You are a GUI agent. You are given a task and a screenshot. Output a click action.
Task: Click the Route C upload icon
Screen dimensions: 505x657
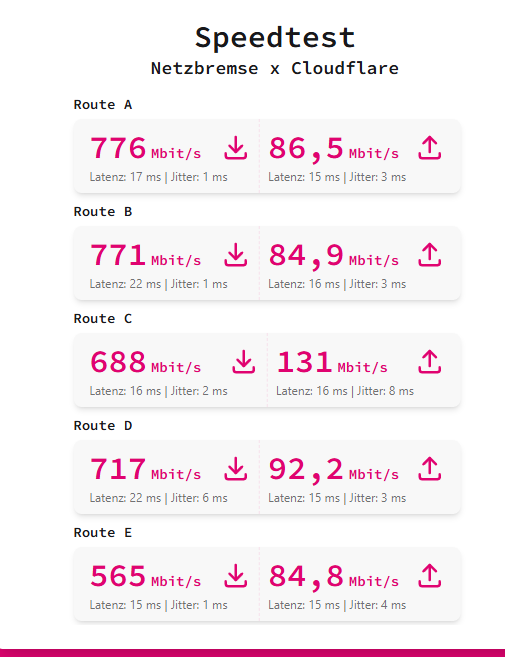pos(430,362)
